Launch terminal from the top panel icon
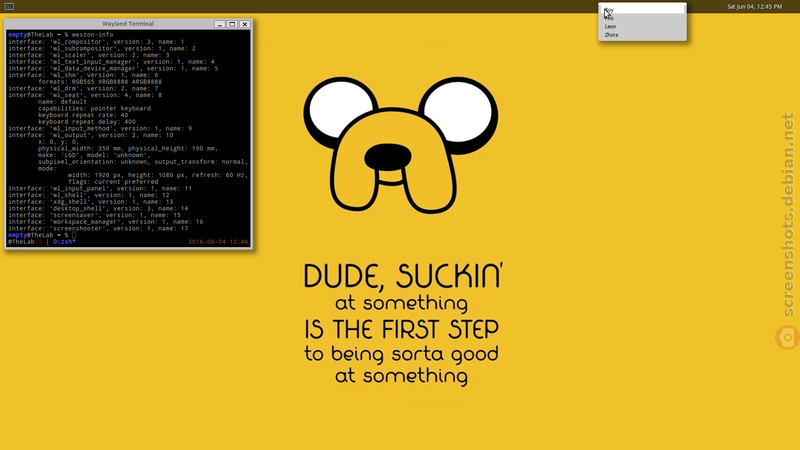 [x=9, y=6]
